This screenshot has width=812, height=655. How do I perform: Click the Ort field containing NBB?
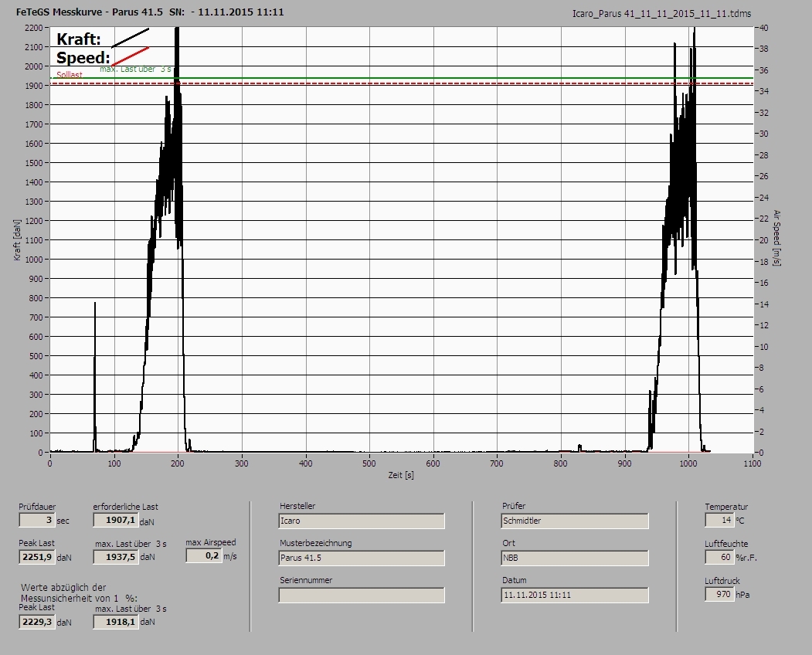click(x=575, y=558)
